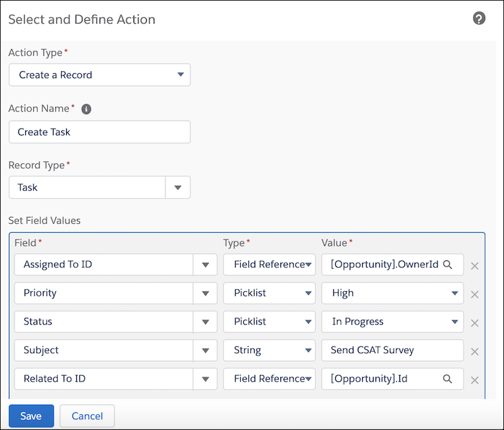Image resolution: width=504 pixels, height=430 pixels.
Task: Open the High priority value dropdown
Action: [392, 293]
